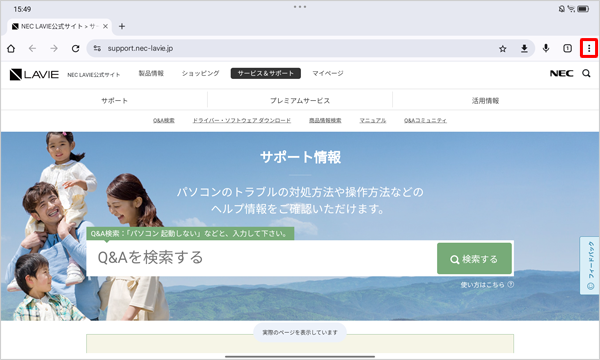Open site search magnifier icon
600x360 pixels.
click(x=586, y=73)
